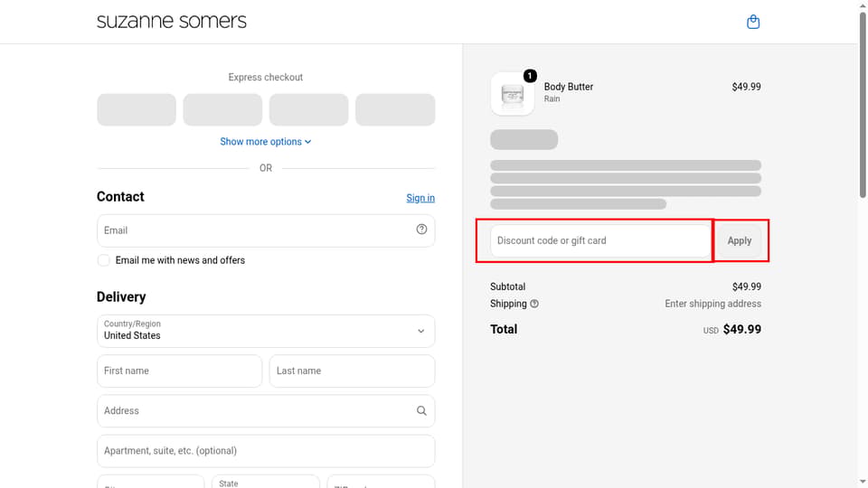Open the Country/Region dropdown
The image size is (868, 488).
[x=266, y=331]
